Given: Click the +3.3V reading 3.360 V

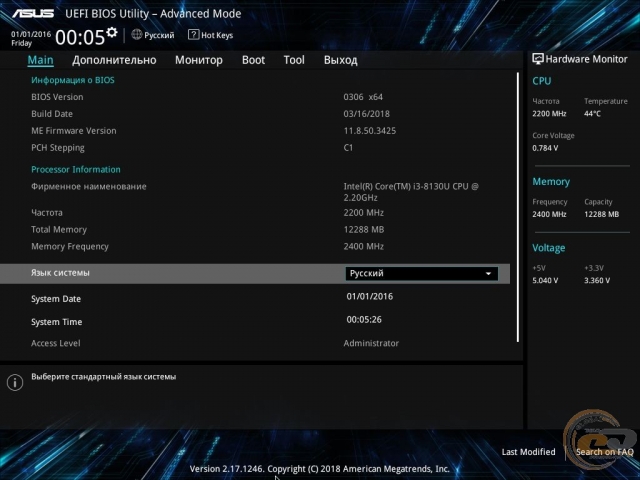Looking at the screenshot, I should point(597,280).
